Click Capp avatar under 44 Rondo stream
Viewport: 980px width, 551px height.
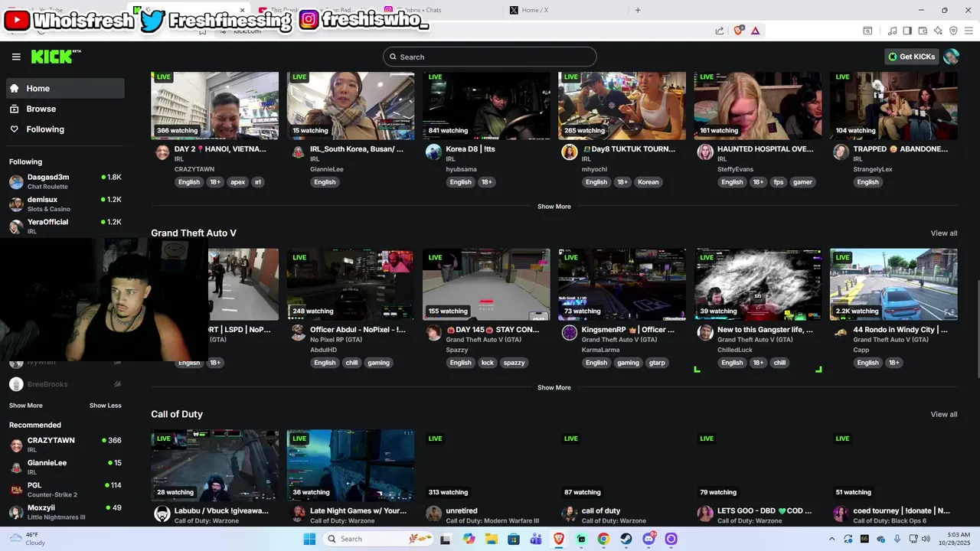click(841, 333)
